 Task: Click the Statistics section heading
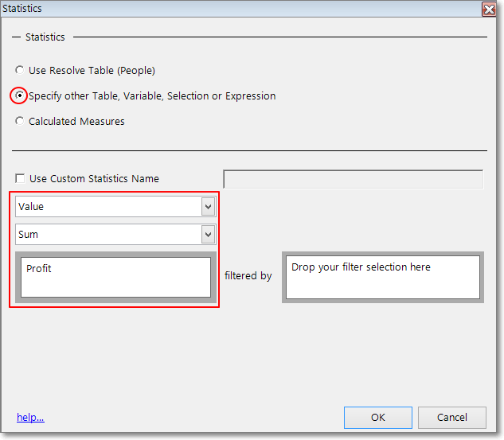(45, 37)
